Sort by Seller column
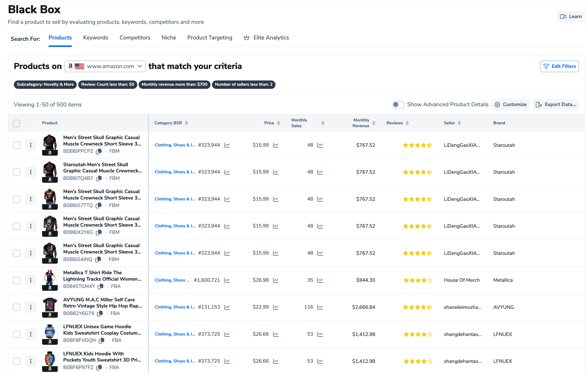588x373 pixels. [x=459, y=123]
